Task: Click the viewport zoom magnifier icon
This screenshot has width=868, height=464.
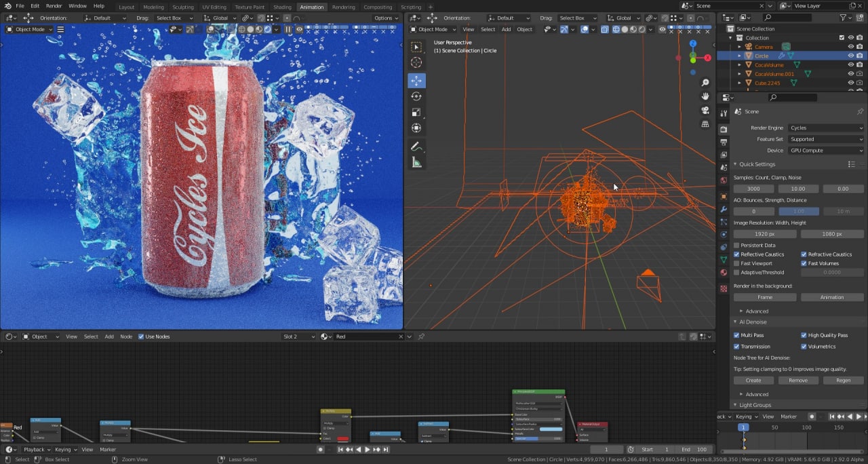Action: [x=705, y=83]
